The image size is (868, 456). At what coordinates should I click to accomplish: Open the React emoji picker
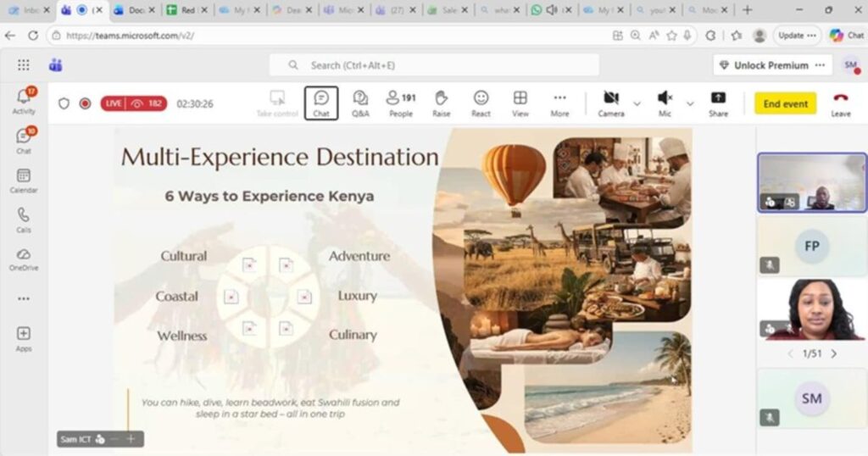pos(481,103)
